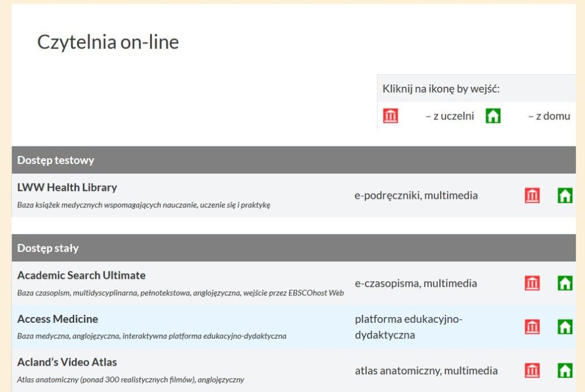Access Academic Search Ultimate via green home icon
This screenshot has width=585, height=392.
[x=565, y=283]
